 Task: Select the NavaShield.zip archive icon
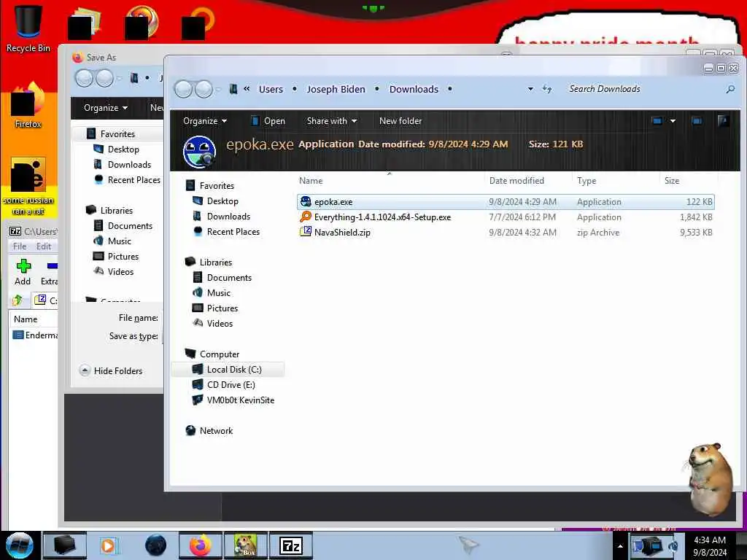(306, 233)
